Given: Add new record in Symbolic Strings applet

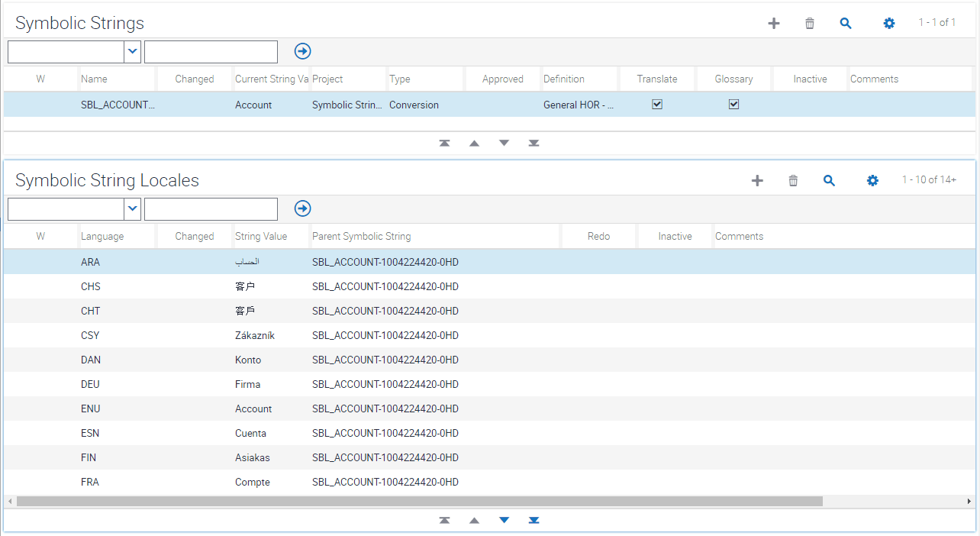Looking at the screenshot, I should point(774,23).
